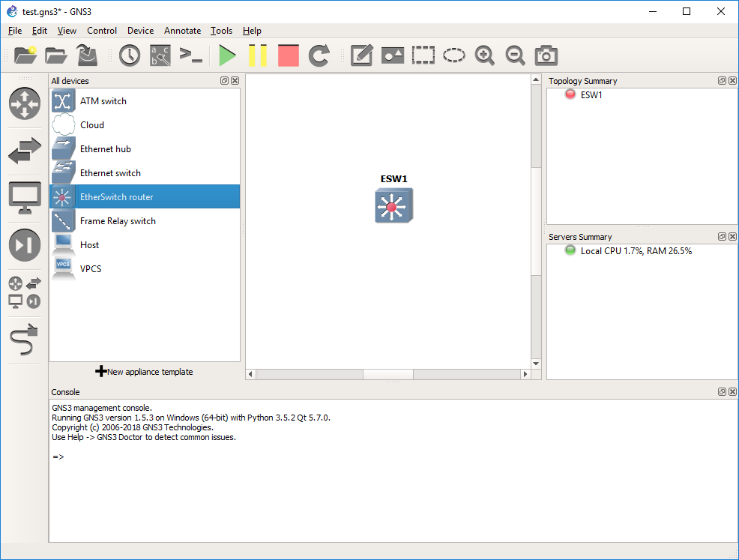Zoom out of the topology
This screenshot has height=560, width=739.
[x=515, y=55]
